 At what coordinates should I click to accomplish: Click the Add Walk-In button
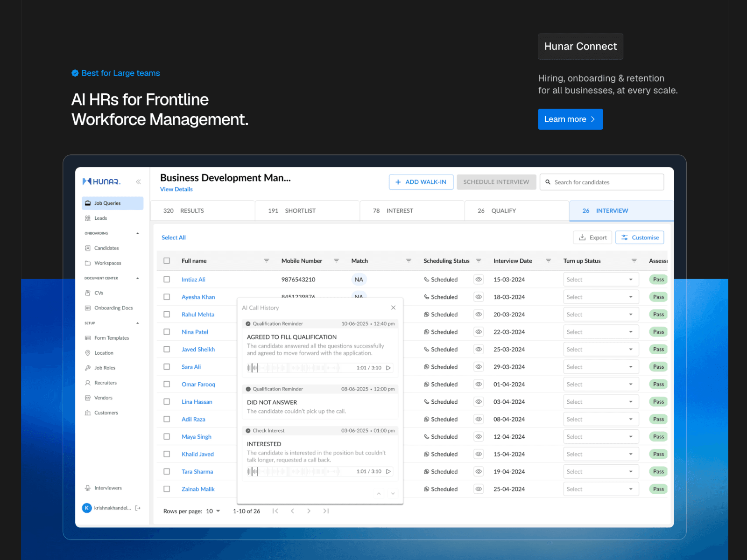(x=421, y=182)
